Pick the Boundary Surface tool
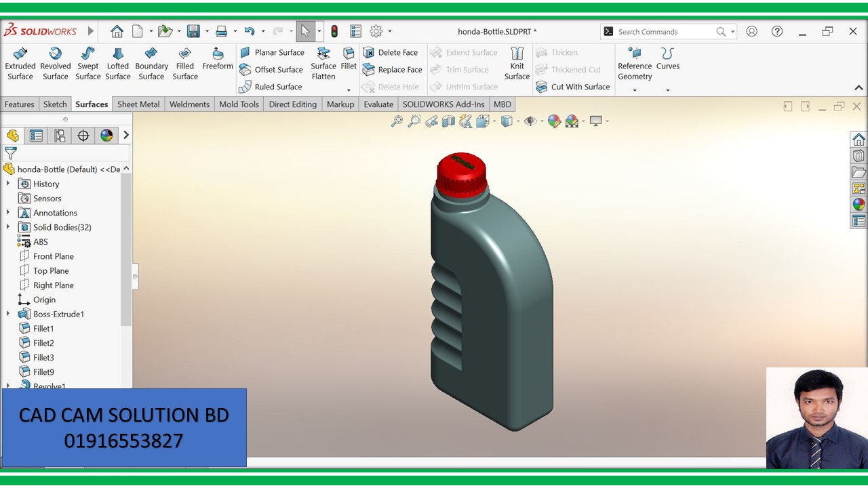The height and width of the screenshot is (488, 868). pos(151,64)
